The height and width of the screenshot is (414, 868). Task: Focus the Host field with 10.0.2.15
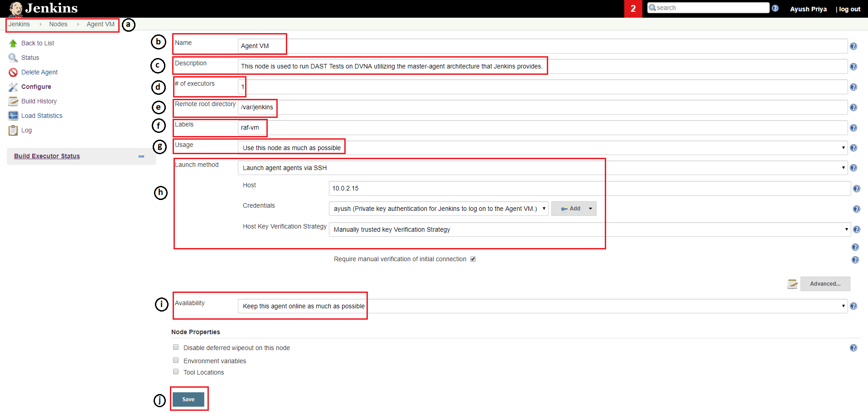point(590,188)
